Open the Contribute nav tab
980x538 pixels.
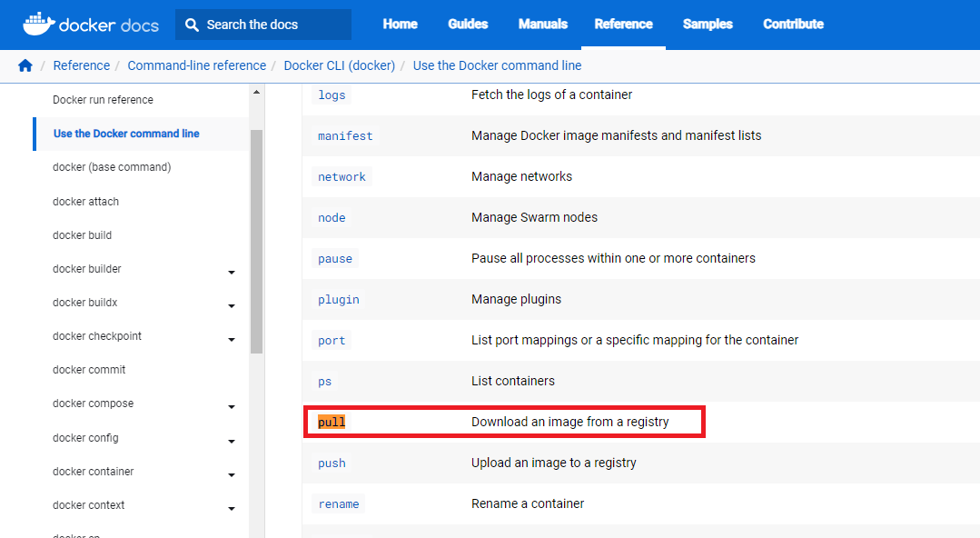[x=793, y=25]
